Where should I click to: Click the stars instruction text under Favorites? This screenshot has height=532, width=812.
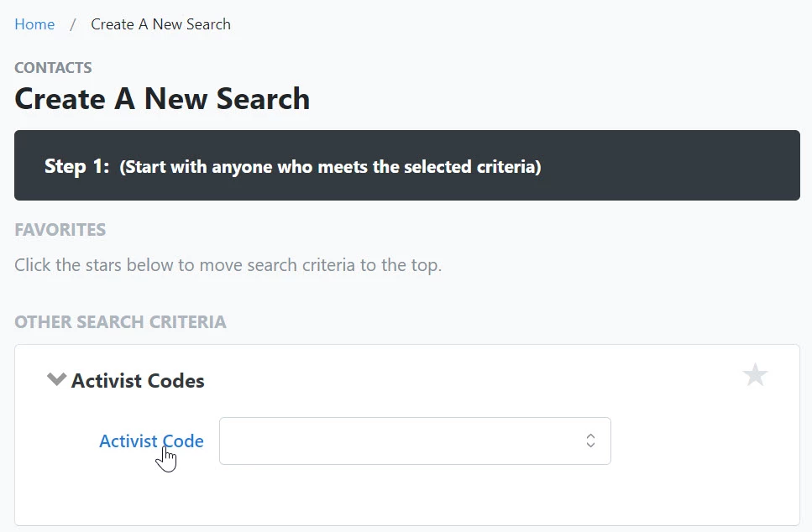(228, 265)
